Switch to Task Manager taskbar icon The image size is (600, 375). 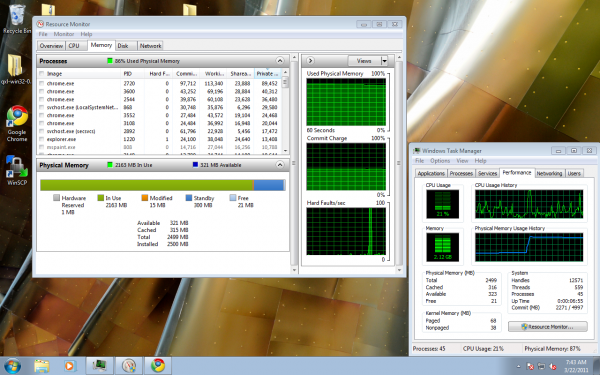[x=99, y=366]
